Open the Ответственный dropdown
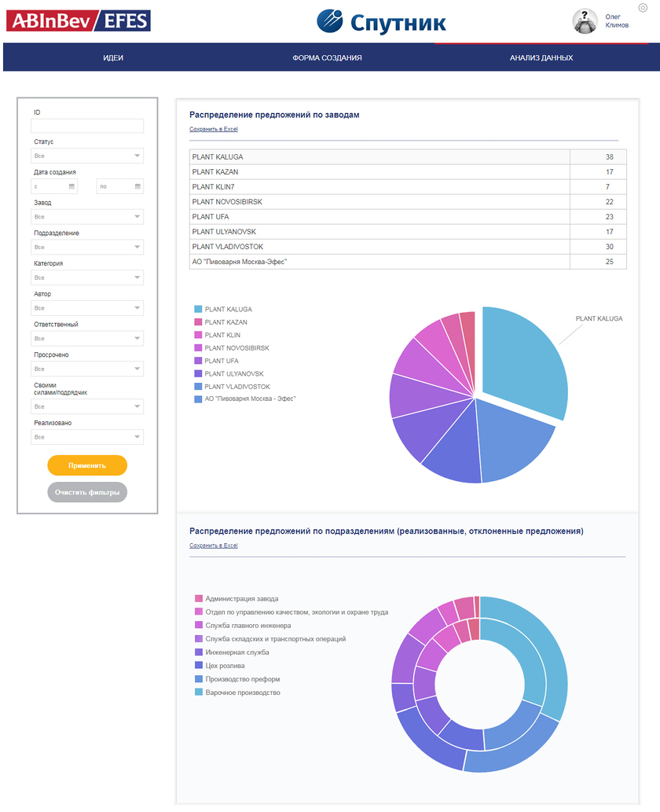The width and height of the screenshot is (660, 812). click(x=87, y=338)
